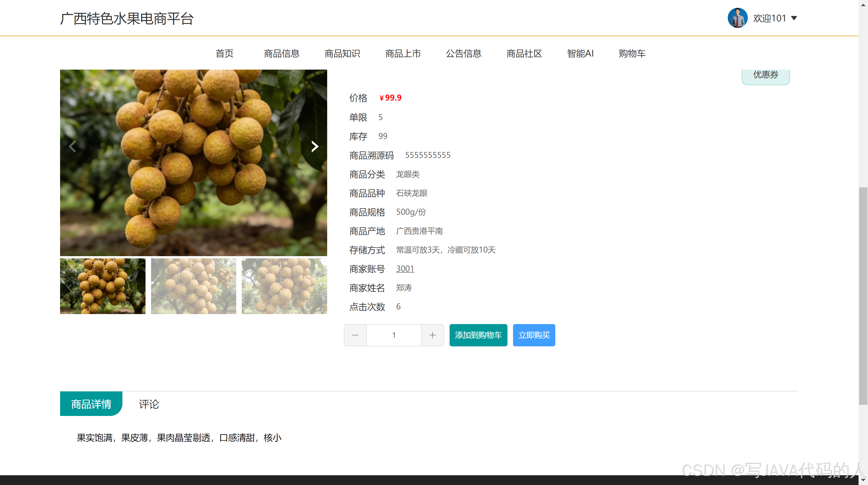Click the product description text 果实饱满
The height and width of the screenshot is (485, 868).
94,437
